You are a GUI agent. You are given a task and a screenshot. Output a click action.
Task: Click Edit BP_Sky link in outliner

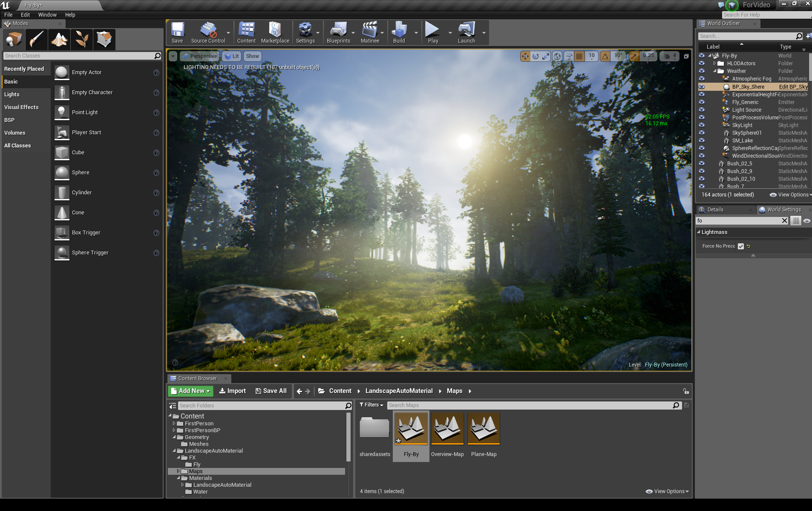pyautogui.click(x=793, y=87)
